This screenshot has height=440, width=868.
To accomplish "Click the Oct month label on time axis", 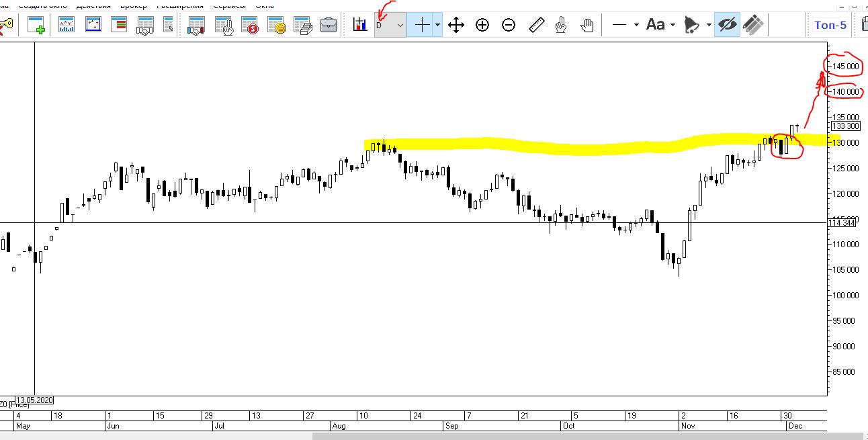I will point(568,426).
